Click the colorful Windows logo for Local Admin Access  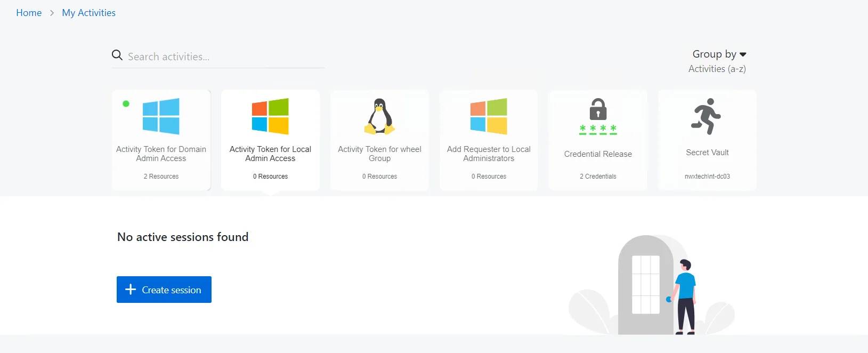[x=270, y=116]
